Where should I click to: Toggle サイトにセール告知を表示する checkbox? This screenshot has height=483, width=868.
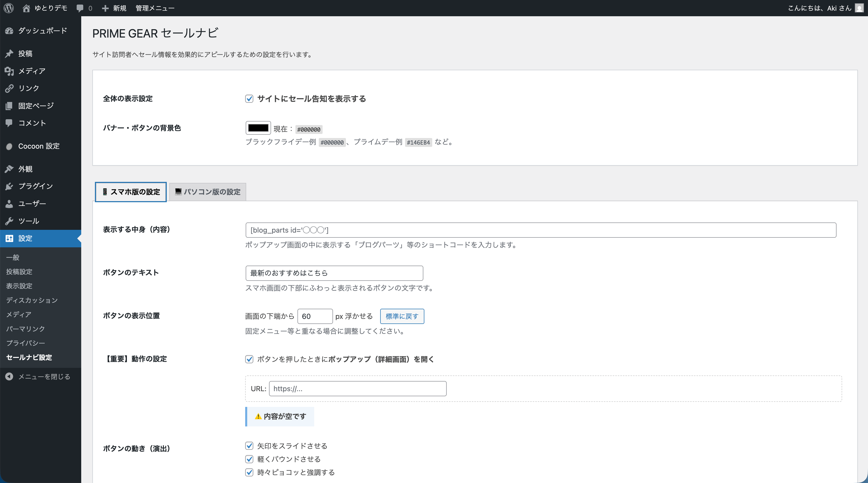coord(249,99)
